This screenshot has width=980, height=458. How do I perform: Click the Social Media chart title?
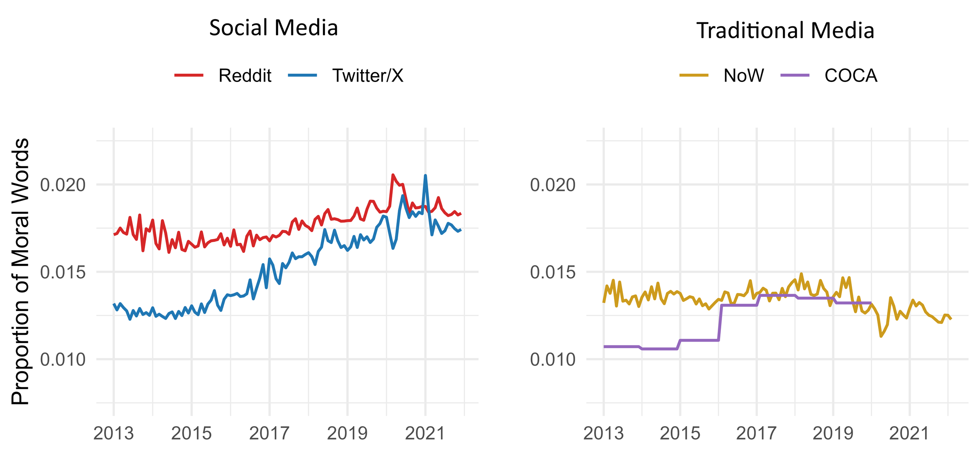[274, 28]
